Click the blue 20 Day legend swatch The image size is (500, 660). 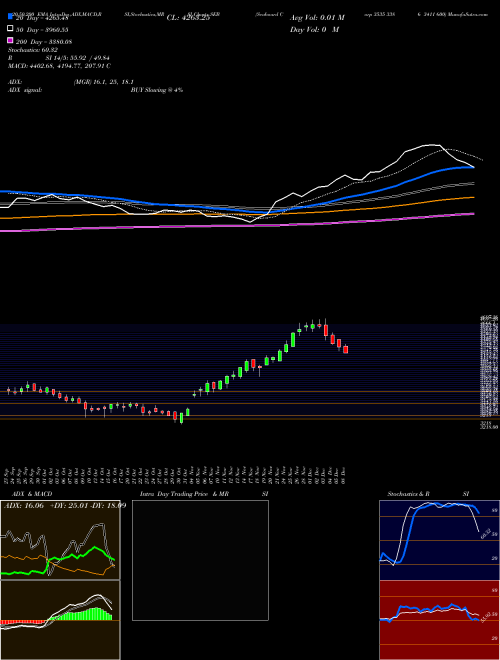point(11,17)
